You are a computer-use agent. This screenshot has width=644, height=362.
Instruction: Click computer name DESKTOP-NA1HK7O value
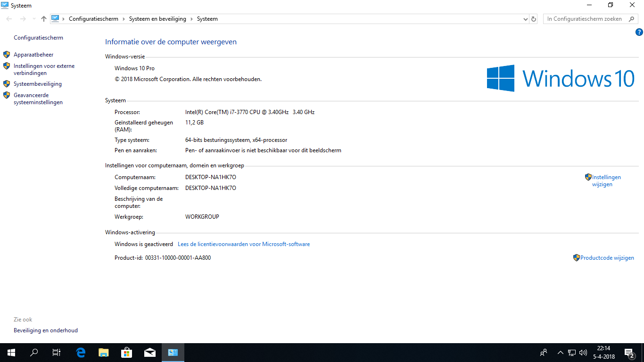pos(211,177)
